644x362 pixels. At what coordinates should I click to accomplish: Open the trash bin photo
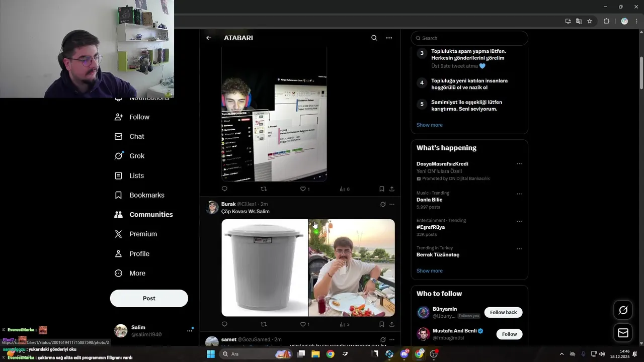pos(265,267)
